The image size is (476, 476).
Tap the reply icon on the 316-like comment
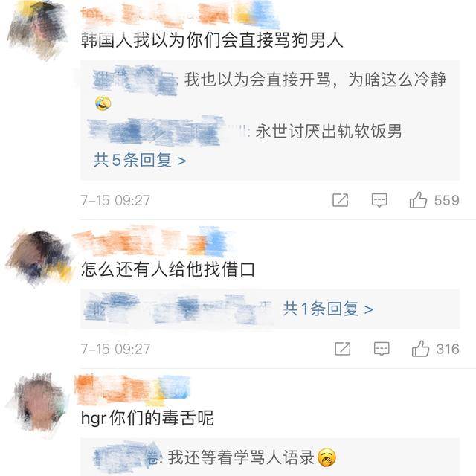[x=382, y=349]
